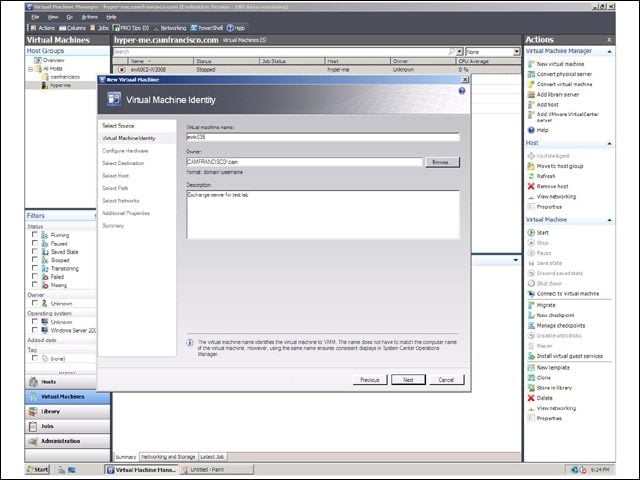Screen dimensions: 640x480
Task: Open the Actions menu
Action: pos(89,17)
